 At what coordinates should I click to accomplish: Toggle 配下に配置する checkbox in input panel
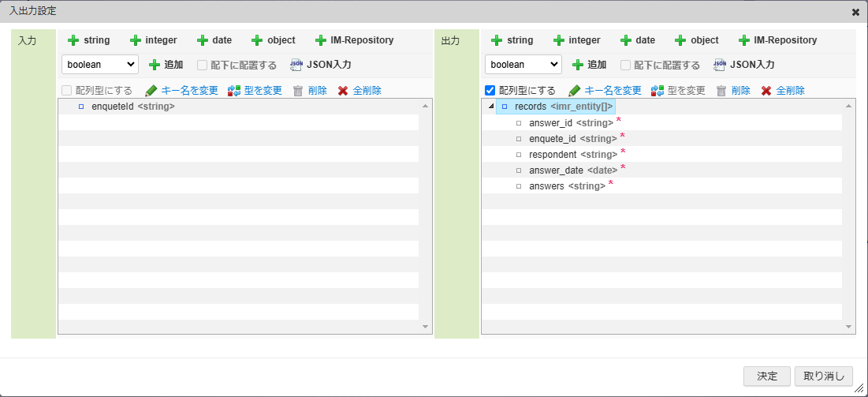tap(203, 66)
